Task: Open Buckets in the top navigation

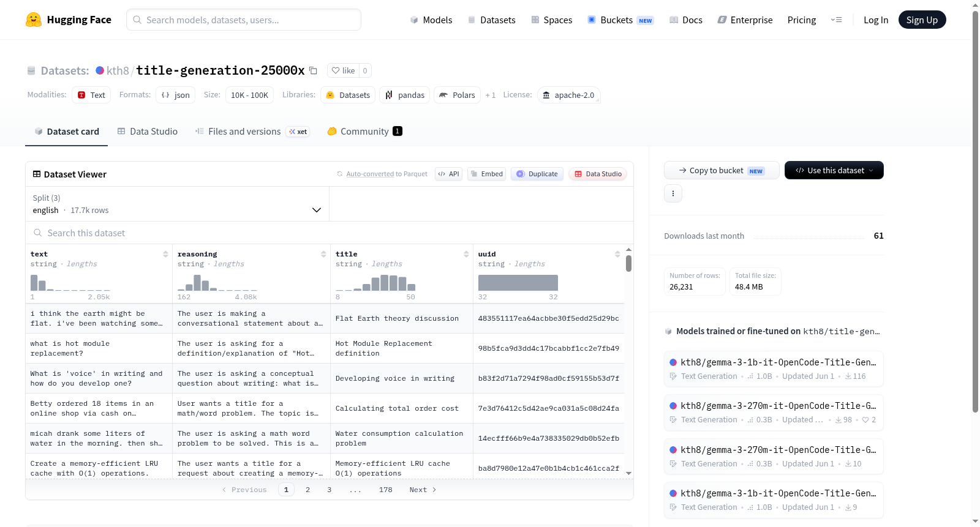Action: tap(620, 20)
